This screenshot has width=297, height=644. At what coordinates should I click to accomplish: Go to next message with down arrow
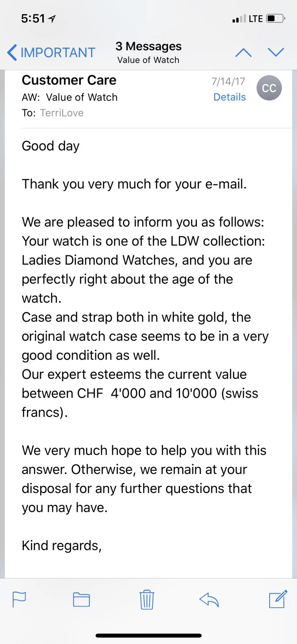click(x=276, y=53)
